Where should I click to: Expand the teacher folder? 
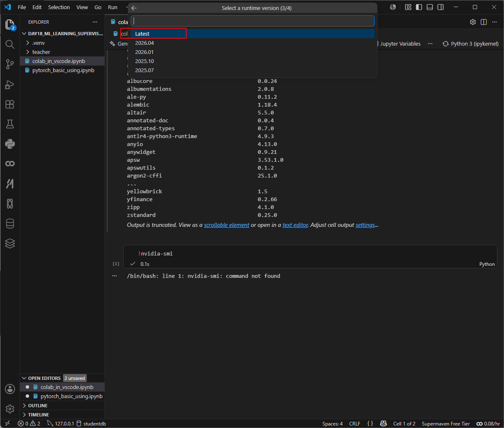point(62,52)
